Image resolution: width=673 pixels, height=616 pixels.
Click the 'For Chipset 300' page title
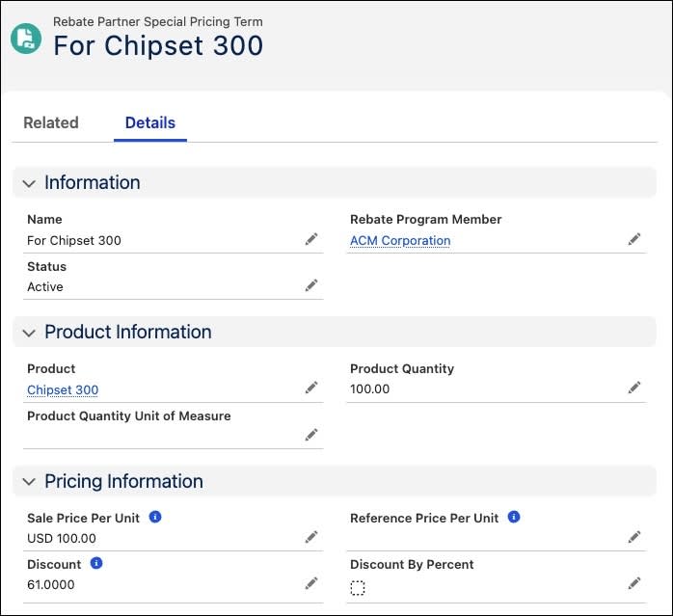(158, 45)
